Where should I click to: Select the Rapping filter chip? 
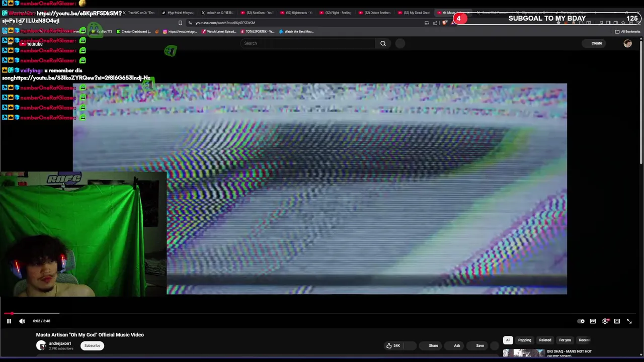(524, 340)
